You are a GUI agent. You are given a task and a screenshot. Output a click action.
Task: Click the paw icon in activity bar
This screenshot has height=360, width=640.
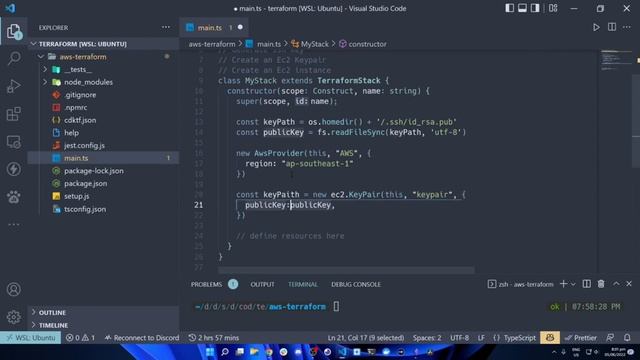[x=13, y=197]
